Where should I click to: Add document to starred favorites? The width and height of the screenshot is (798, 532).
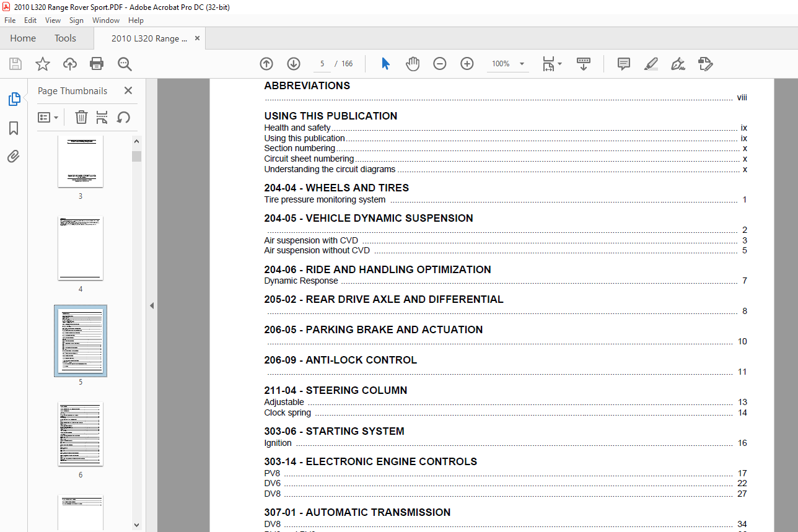point(43,64)
